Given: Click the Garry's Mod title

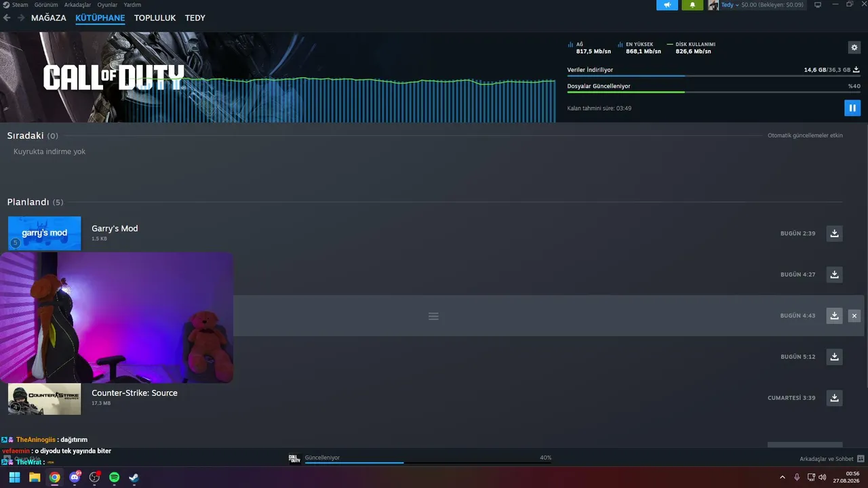Looking at the screenshot, I should pyautogui.click(x=115, y=228).
